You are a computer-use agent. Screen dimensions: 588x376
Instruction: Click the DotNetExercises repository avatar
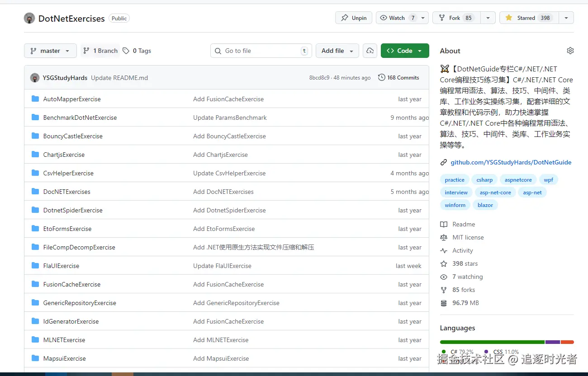click(x=29, y=18)
